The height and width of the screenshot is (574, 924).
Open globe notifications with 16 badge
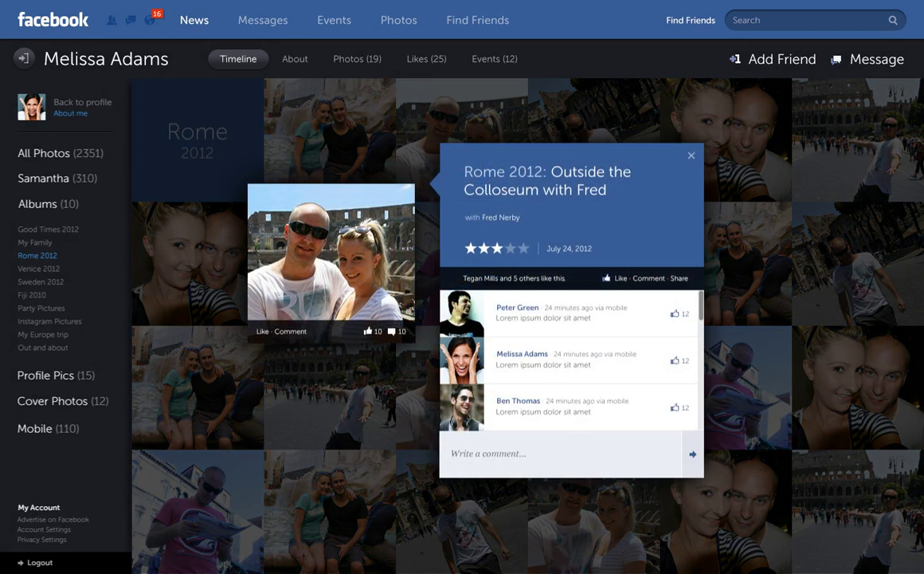[x=150, y=19]
